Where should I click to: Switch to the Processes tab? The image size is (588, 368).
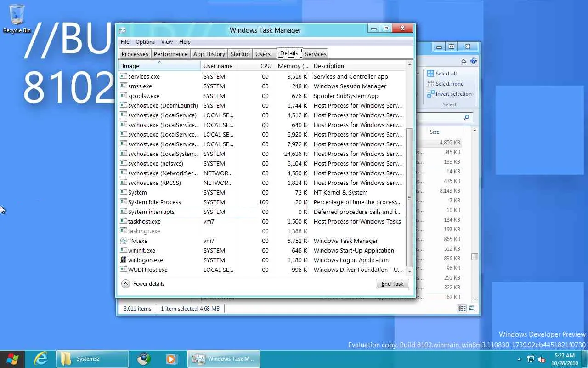tap(135, 54)
